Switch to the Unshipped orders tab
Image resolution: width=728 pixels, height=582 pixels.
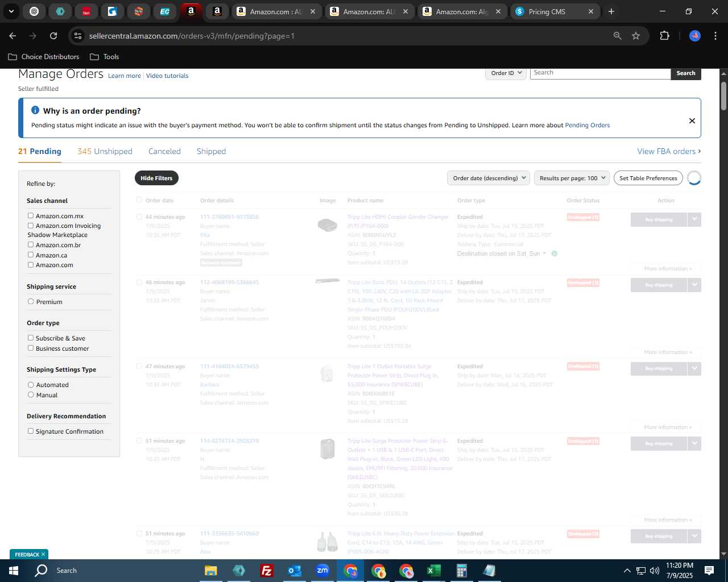click(105, 151)
